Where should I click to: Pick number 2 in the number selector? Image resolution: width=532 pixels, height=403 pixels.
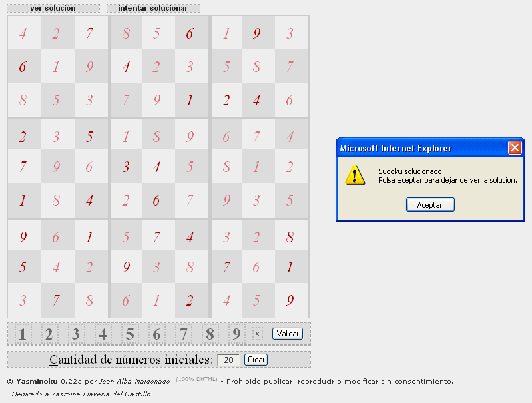pyautogui.click(x=49, y=334)
